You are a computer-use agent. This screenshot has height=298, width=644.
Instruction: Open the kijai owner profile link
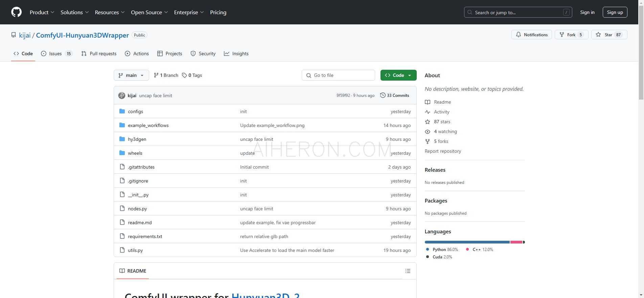[x=25, y=35]
